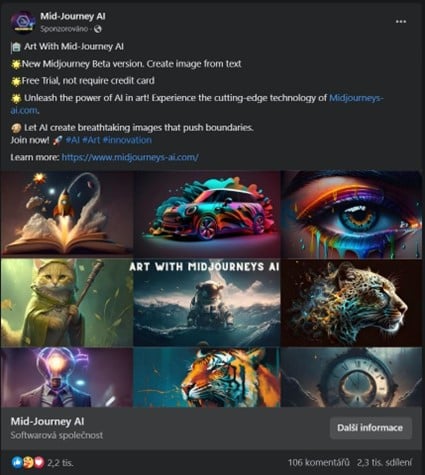Image resolution: width=425 pixels, height=475 pixels.
Task: Click the globe public audience icon
Action: click(x=98, y=29)
